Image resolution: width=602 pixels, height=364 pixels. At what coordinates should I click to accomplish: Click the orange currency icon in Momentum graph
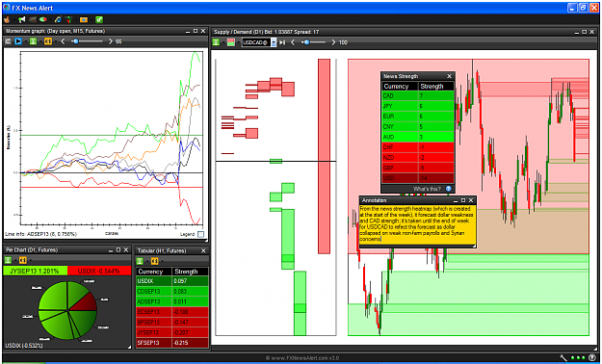click(x=48, y=41)
